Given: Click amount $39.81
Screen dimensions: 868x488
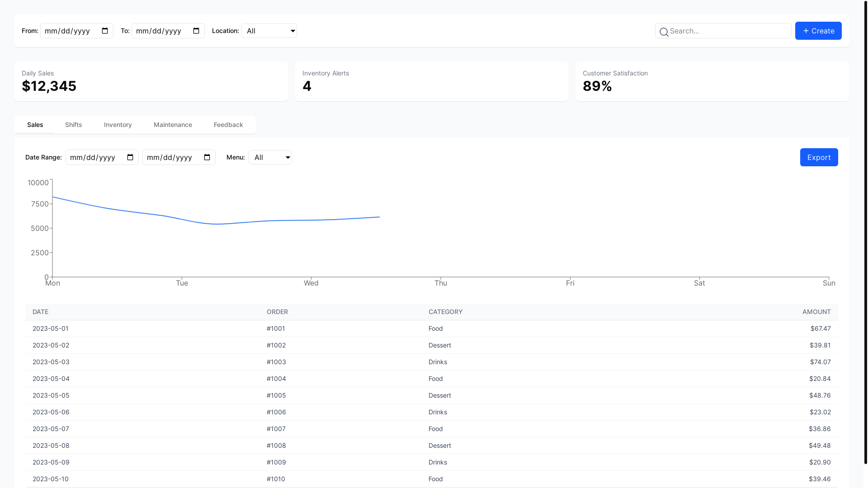Looking at the screenshot, I should [820, 345].
